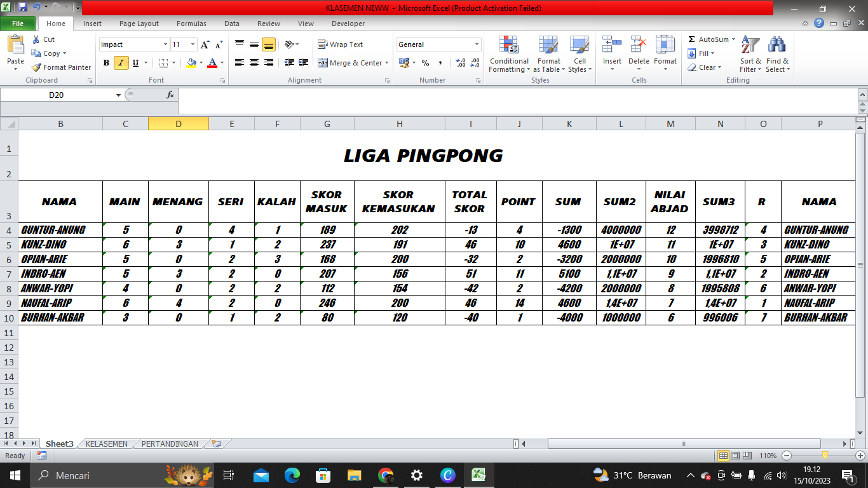Click the Cut button
The image size is (868, 488).
coord(43,39)
